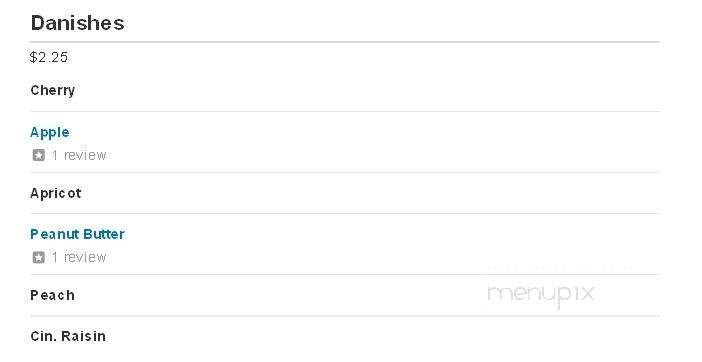Click the menupix watermark logo
The width and height of the screenshot is (702, 362).
coord(541,294)
